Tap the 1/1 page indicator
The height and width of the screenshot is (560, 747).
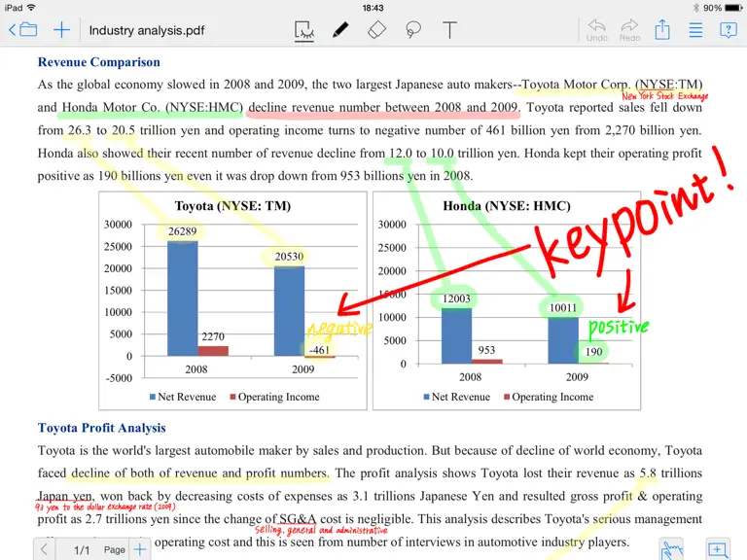[82, 550]
